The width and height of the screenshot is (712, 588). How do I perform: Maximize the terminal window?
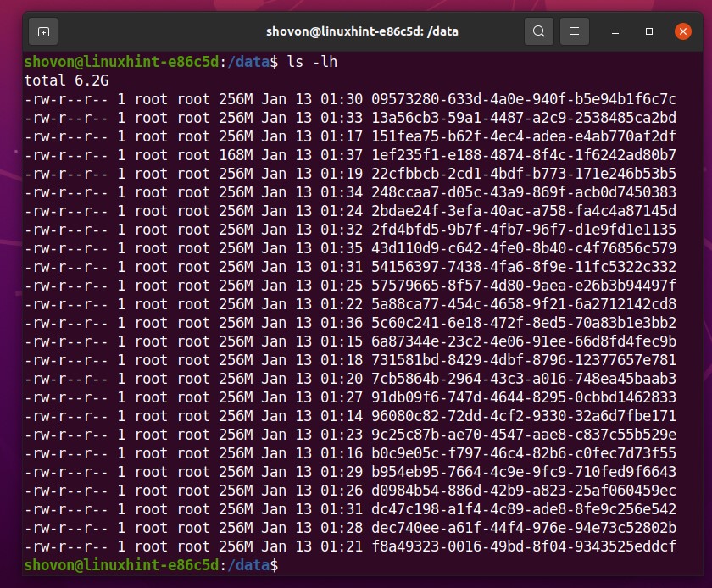click(649, 31)
